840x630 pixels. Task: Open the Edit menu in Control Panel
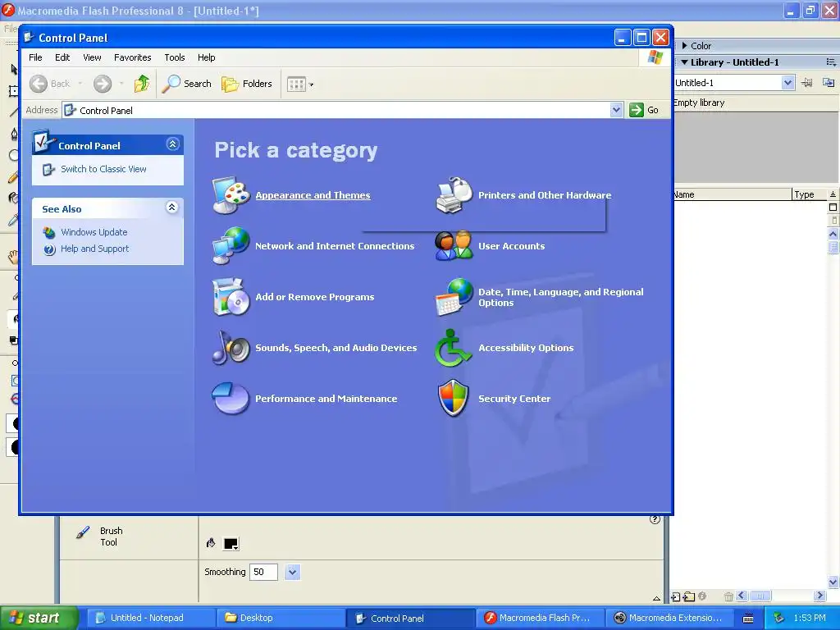pos(62,57)
